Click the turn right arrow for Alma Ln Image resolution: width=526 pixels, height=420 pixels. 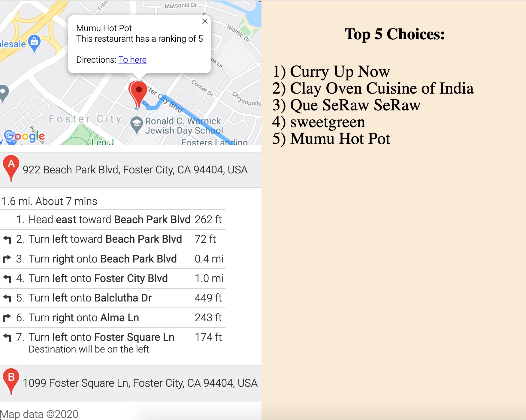coord(7,317)
